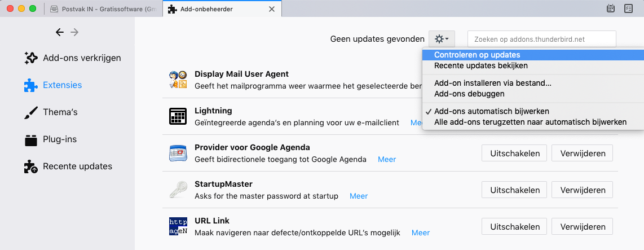Open the calendar icon in the tab bar
644x250 pixels.
coord(611,8)
